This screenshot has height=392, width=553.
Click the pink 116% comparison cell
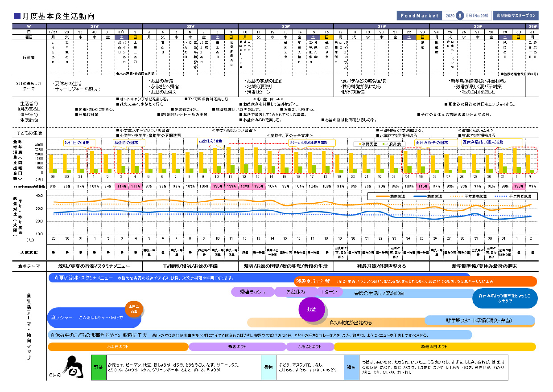point(422,185)
